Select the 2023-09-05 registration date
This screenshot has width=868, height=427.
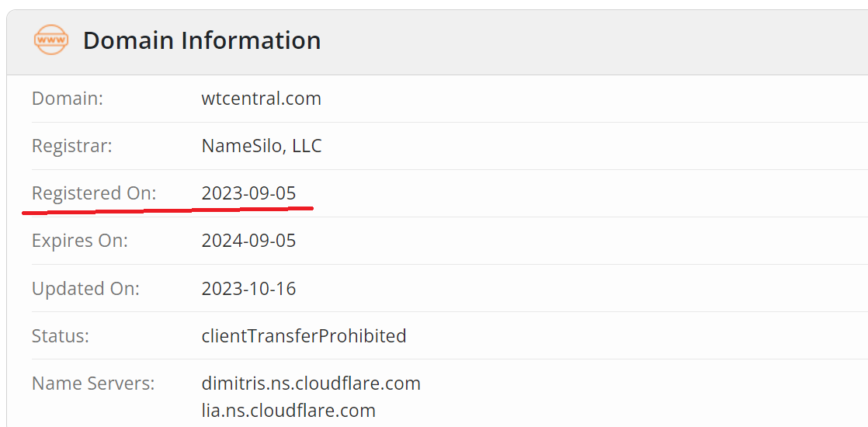[248, 193]
